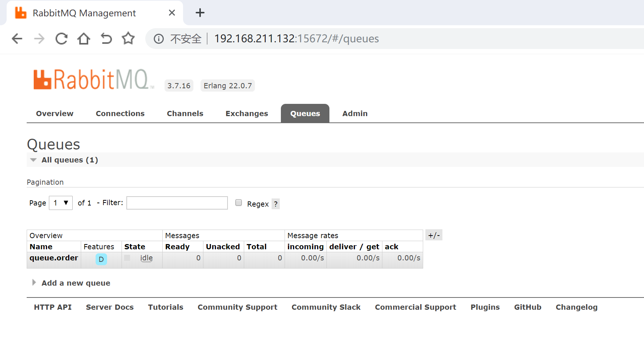Go to the Exchanges tab

pos(247,114)
